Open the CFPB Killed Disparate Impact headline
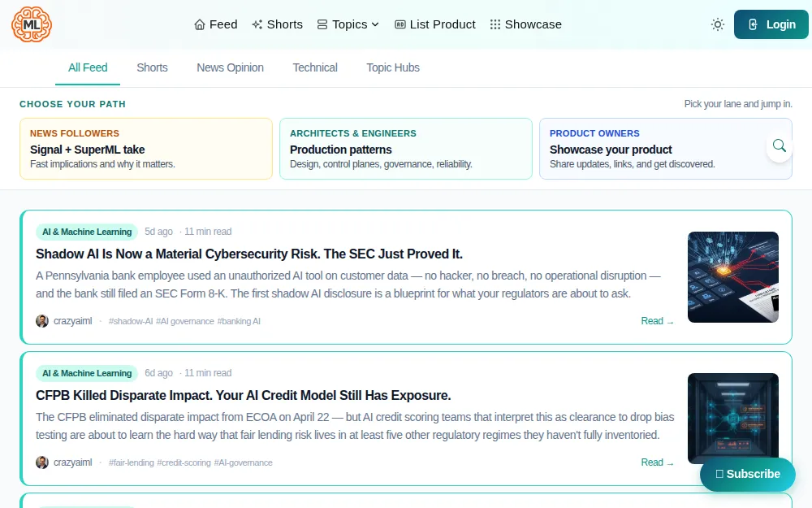 click(x=244, y=395)
